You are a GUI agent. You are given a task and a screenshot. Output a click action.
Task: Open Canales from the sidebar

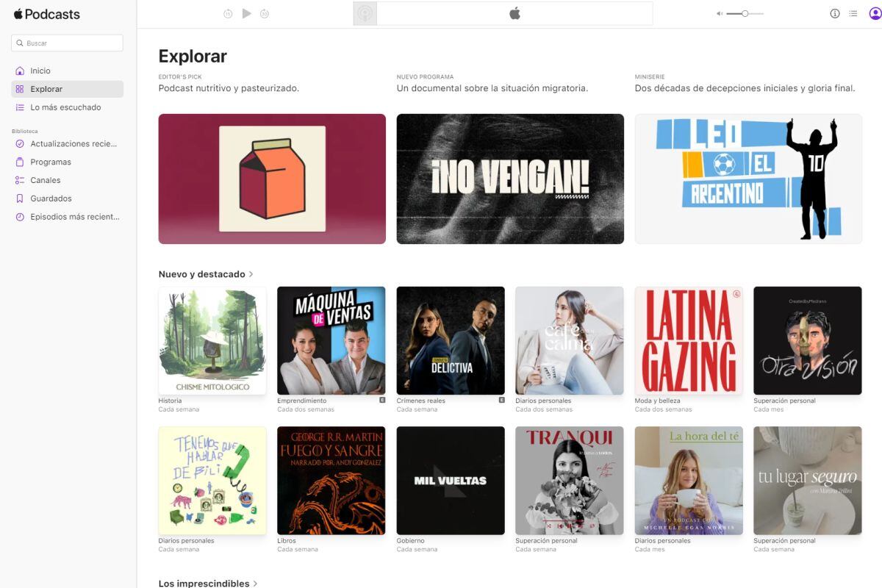[46, 180]
